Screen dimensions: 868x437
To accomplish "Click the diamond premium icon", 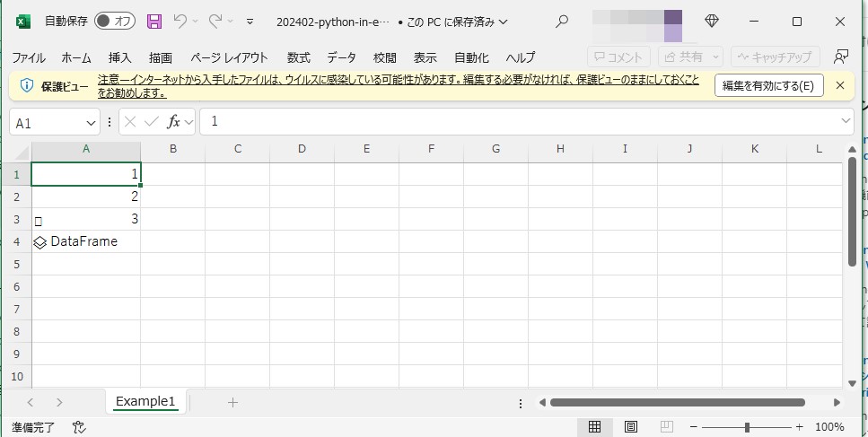I will pos(712,22).
